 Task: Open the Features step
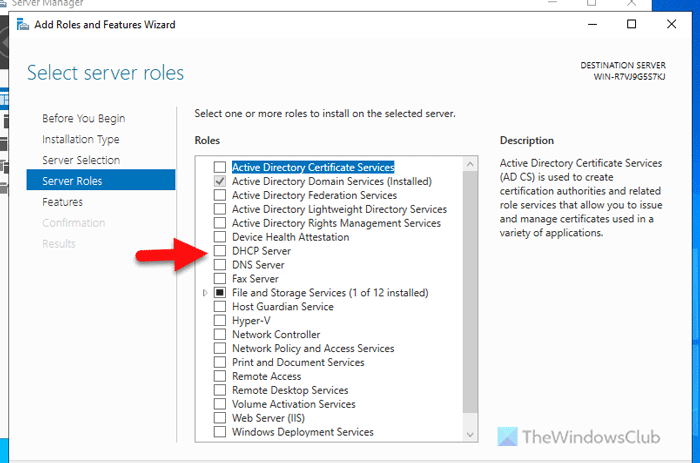pos(62,202)
